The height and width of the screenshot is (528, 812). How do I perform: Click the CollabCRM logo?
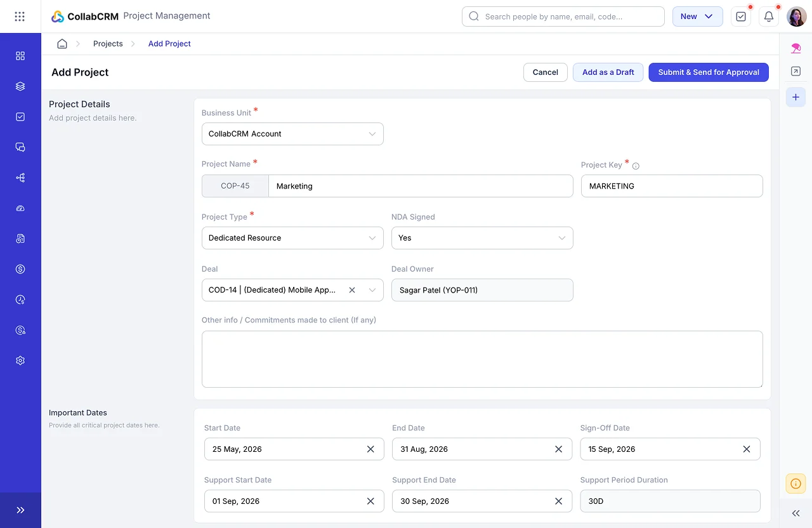click(84, 16)
